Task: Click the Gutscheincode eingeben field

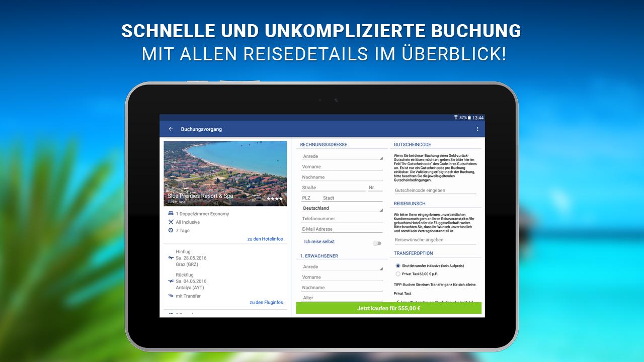Action: tap(435, 191)
